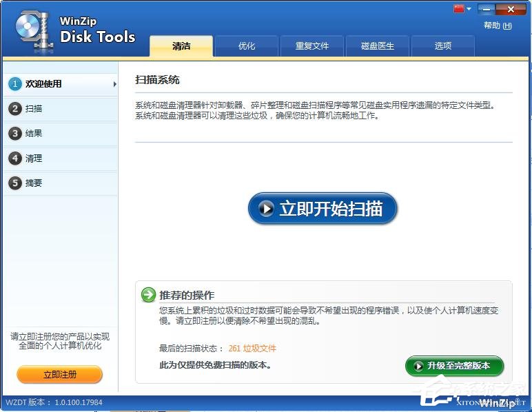Click the 此为仅提供免费扫描的版本 notice
532x412 pixels.
point(215,365)
